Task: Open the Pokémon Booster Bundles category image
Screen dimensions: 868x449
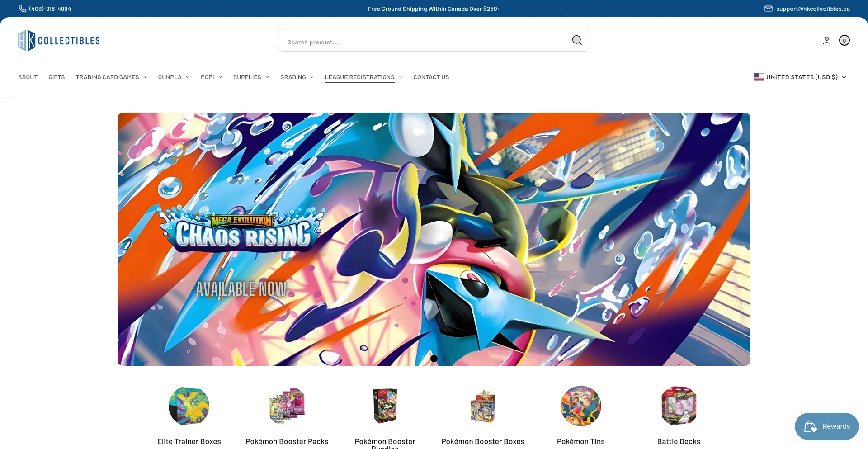Action: (385, 406)
